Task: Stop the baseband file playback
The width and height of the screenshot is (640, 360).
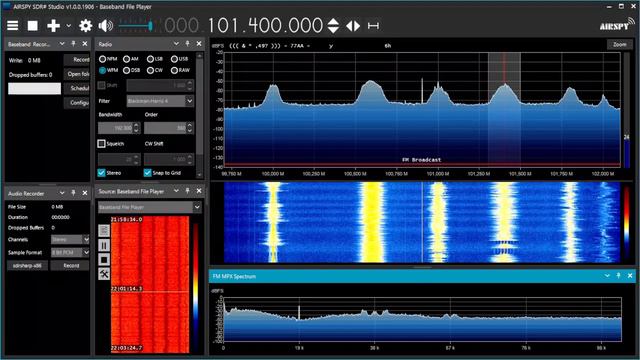Action: [104, 260]
